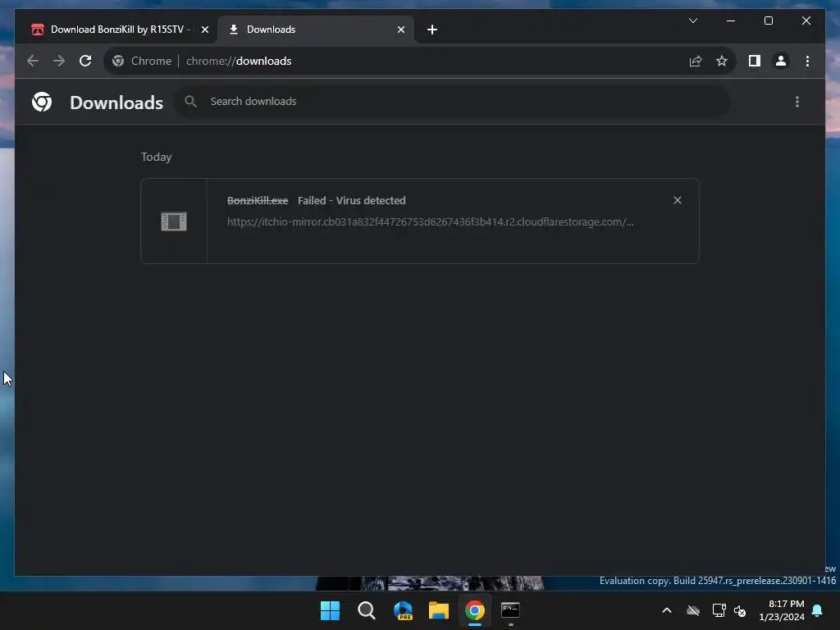This screenshot has width=840, height=630.
Task: Launch Edge preview from the taskbar
Action: pos(403,610)
